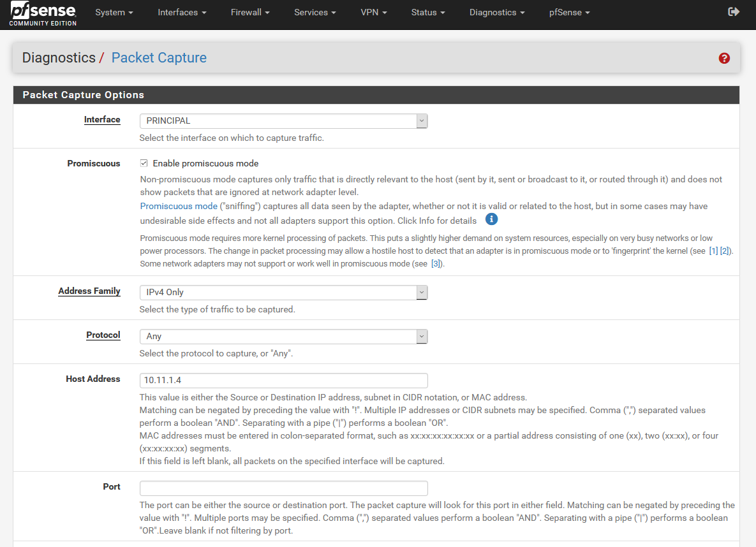Viewport: 756px width, 547px height.
Task: Open the VPN menu
Action: tap(374, 12)
